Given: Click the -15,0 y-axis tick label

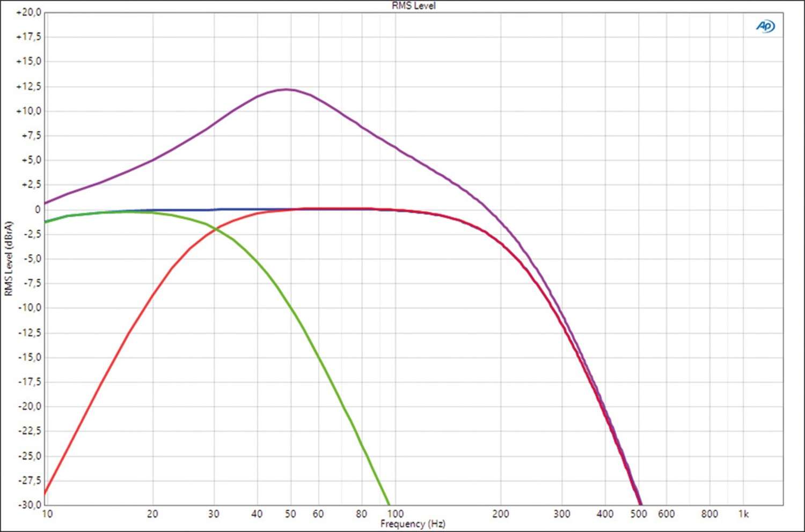Looking at the screenshot, I should click(x=29, y=357).
